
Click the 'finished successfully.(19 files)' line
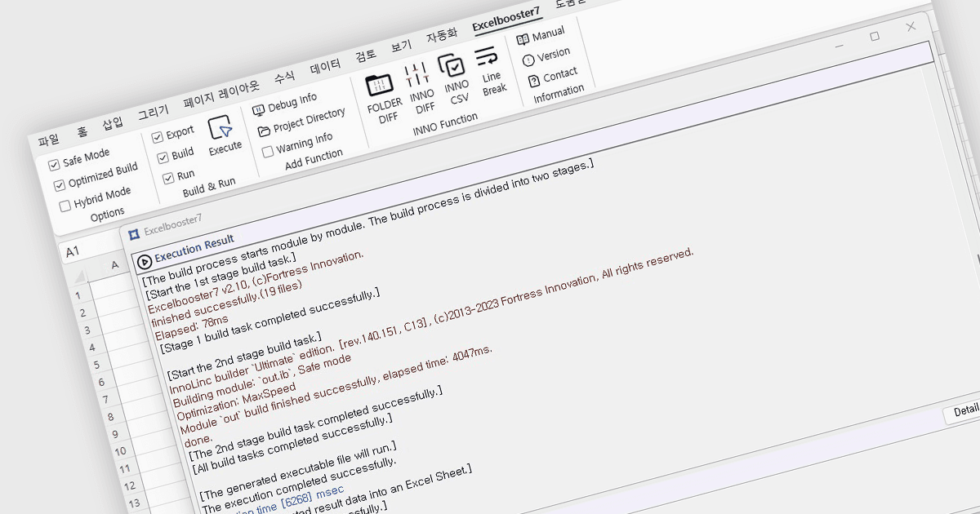(x=225, y=304)
